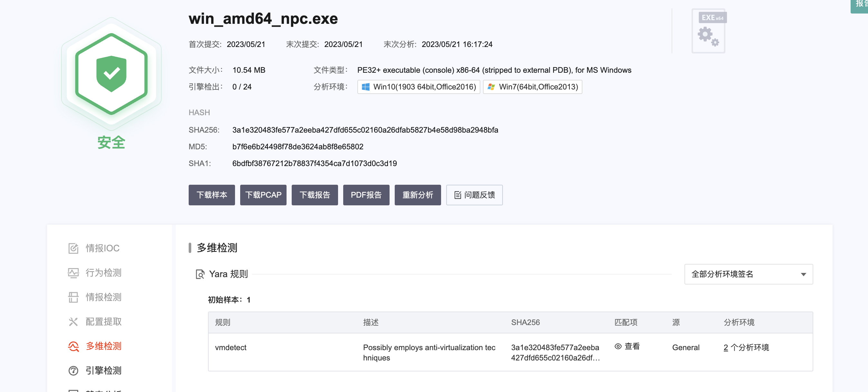This screenshot has width=868, height=392.
Task: Click the 引擎检测 circular icon
Action: click(73, 370)
